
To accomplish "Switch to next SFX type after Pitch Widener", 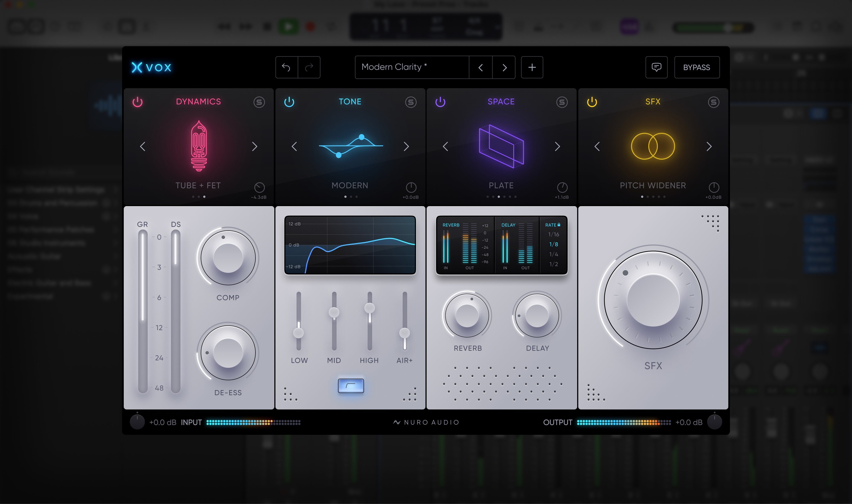I will point(709,146).
